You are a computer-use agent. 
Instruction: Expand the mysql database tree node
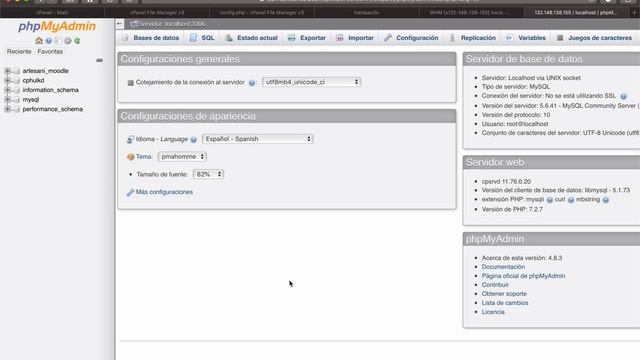(x=7, y=100)
